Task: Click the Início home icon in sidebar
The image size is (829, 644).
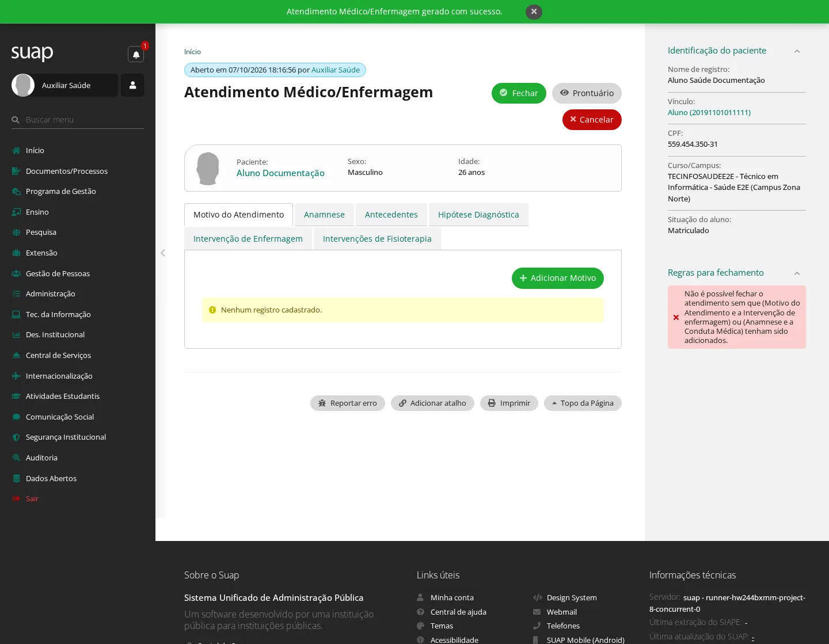Action: click(x=16, y=151)
